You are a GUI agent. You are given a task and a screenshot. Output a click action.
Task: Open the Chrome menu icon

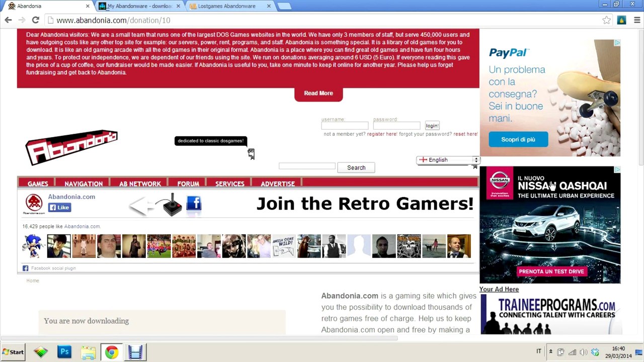(637, 20)
